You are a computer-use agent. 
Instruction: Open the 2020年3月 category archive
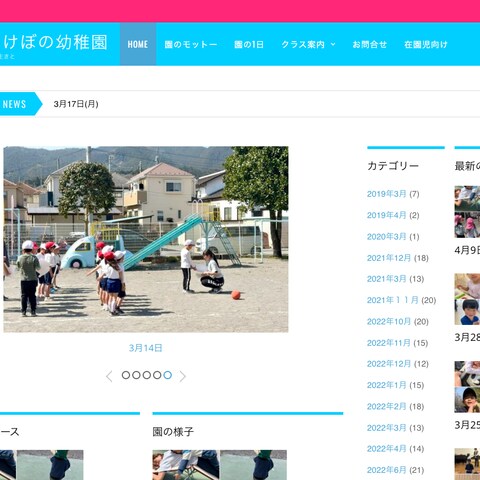(x=387, y=237)
